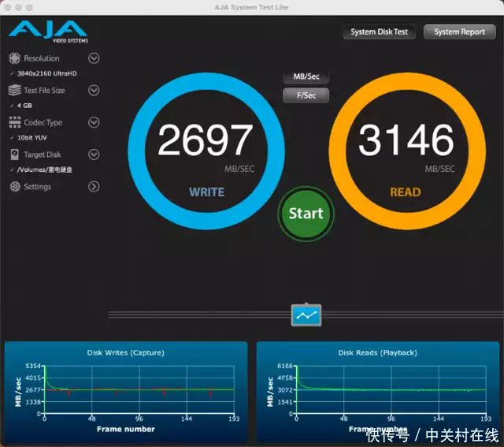Image resolution: width=504 pixels, height=447 pixels.
Task: Click the Settings gear icon
Action: [15, 187]
